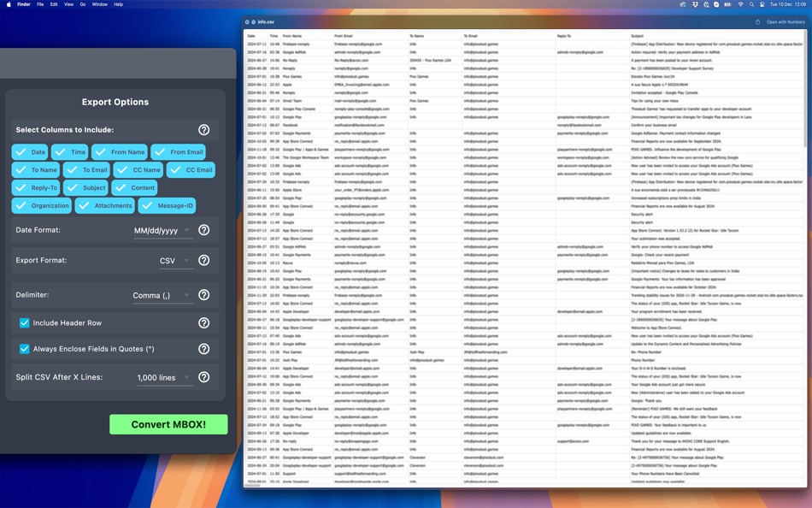Uncheck Include Header Row checkbox
Image resolution: width=812 pixels, height=508 pixels.
tap(24, 323)
